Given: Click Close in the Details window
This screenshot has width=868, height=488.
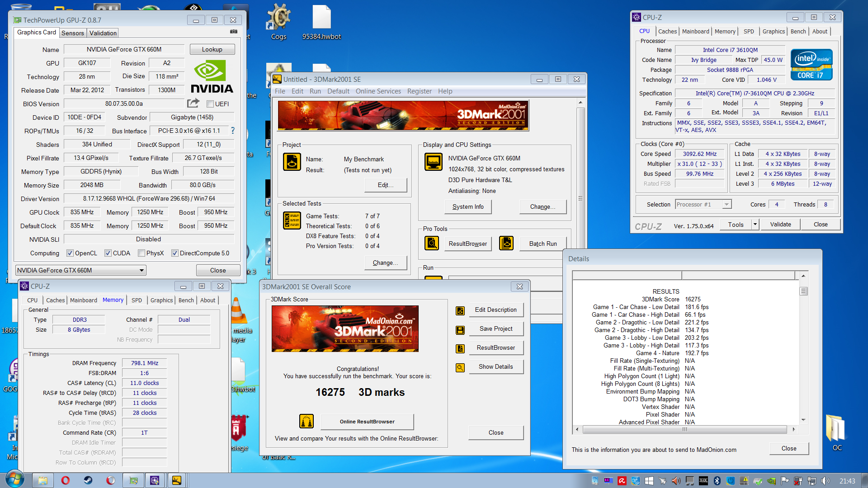Looking at the screenshot, I should [789, 448].
